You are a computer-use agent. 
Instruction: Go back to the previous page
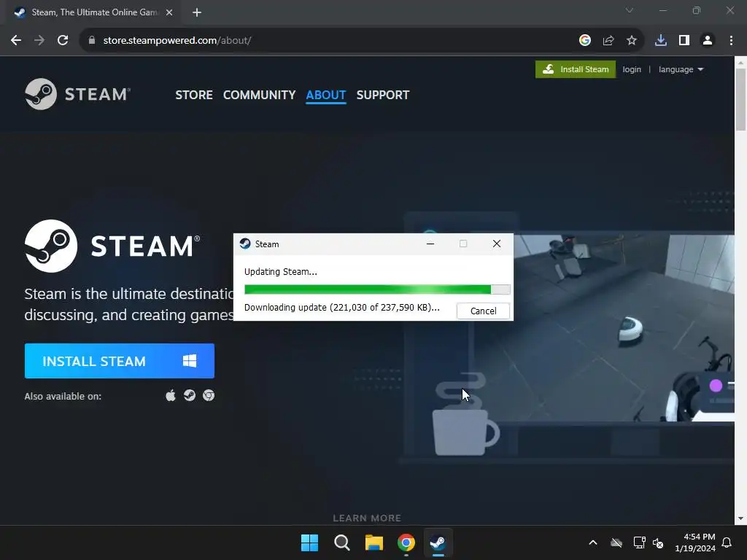[16, 41]
